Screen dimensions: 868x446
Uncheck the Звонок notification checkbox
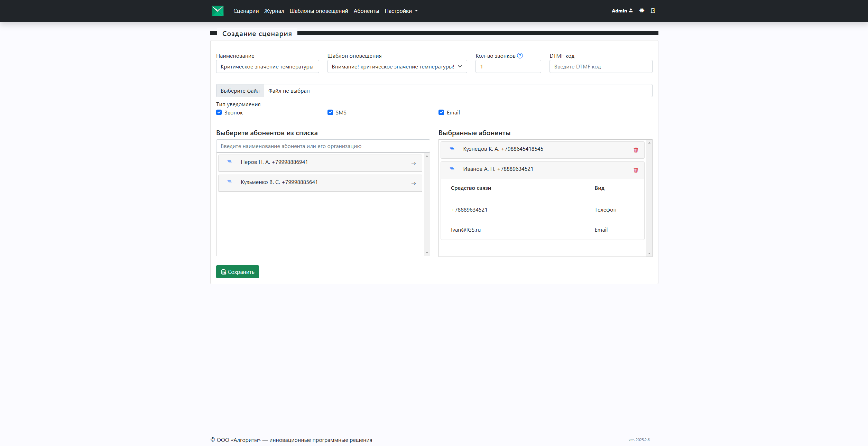[x=219, y=112]
